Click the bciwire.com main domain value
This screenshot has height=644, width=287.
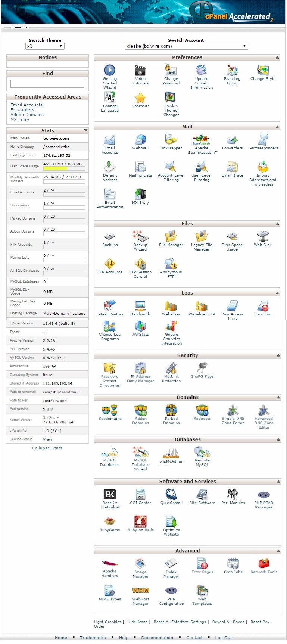(56, 138)
